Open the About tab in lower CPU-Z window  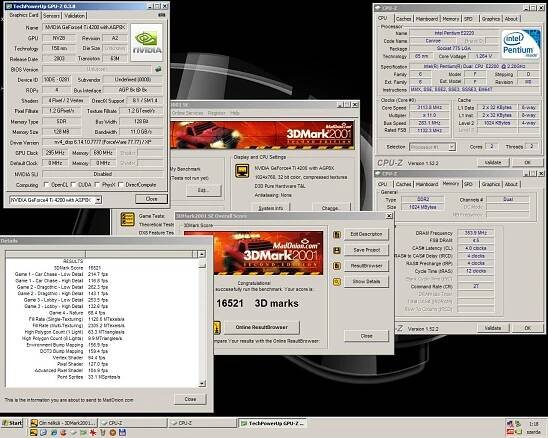tap(511, 184)
